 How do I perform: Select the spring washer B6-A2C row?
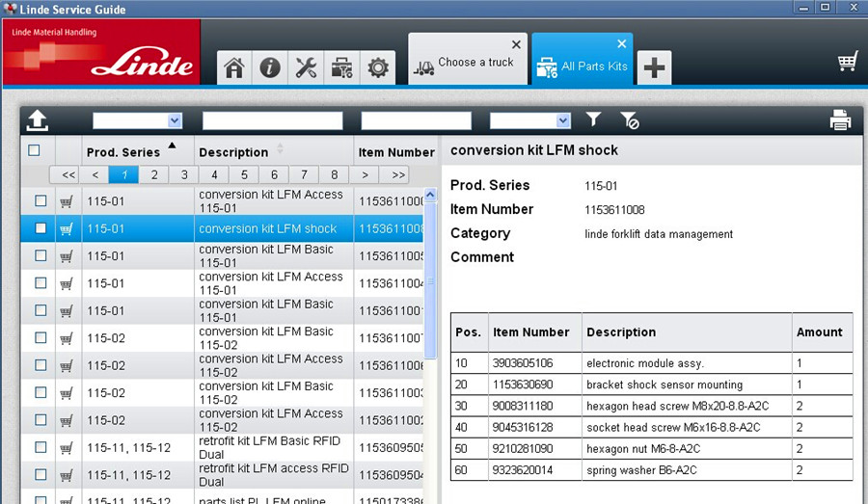pos(652,469)
